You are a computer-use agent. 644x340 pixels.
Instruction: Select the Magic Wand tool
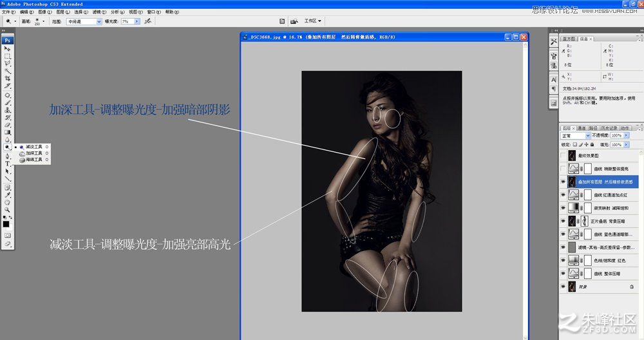(x=7, y=71)
